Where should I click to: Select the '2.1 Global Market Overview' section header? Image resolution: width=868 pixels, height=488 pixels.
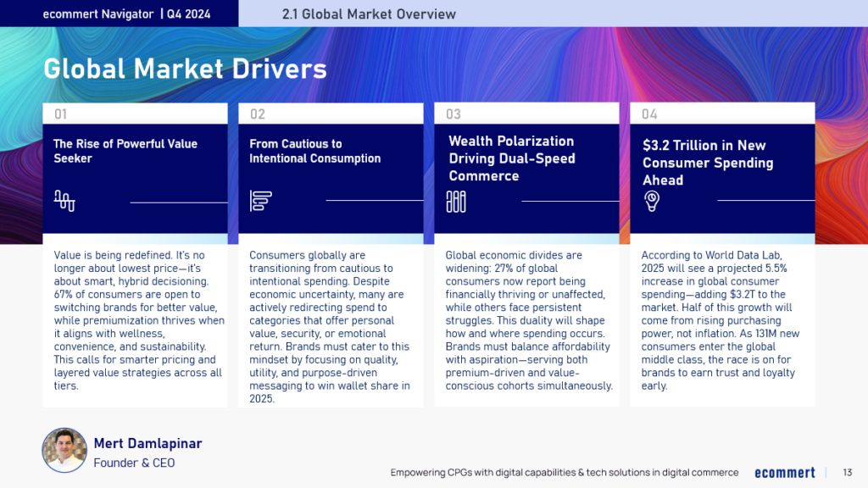369,14
